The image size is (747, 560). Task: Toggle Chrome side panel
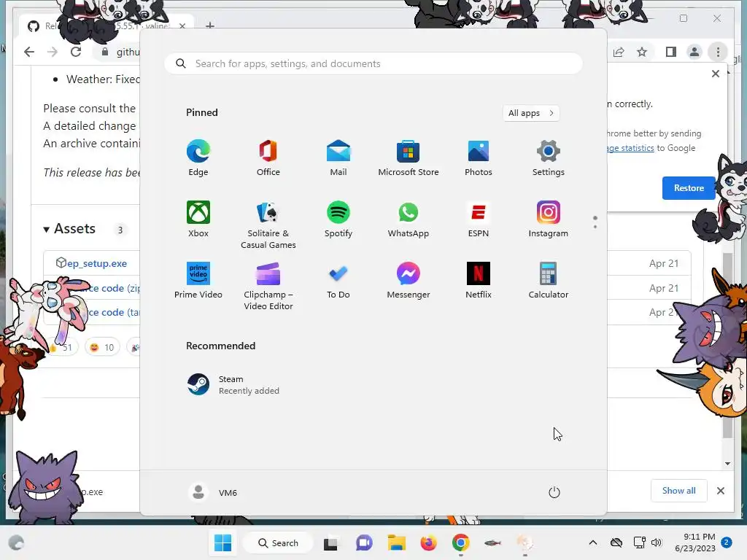(x=671, y=52)
